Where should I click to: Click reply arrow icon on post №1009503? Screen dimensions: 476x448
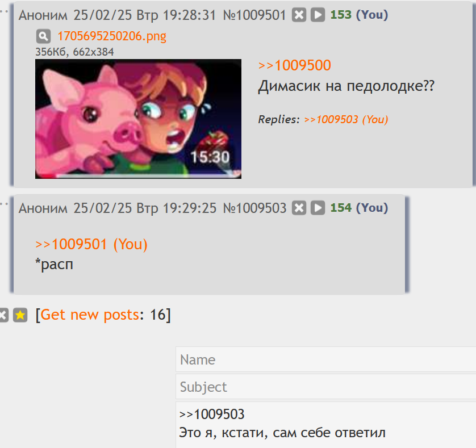(x=318, y=208)
